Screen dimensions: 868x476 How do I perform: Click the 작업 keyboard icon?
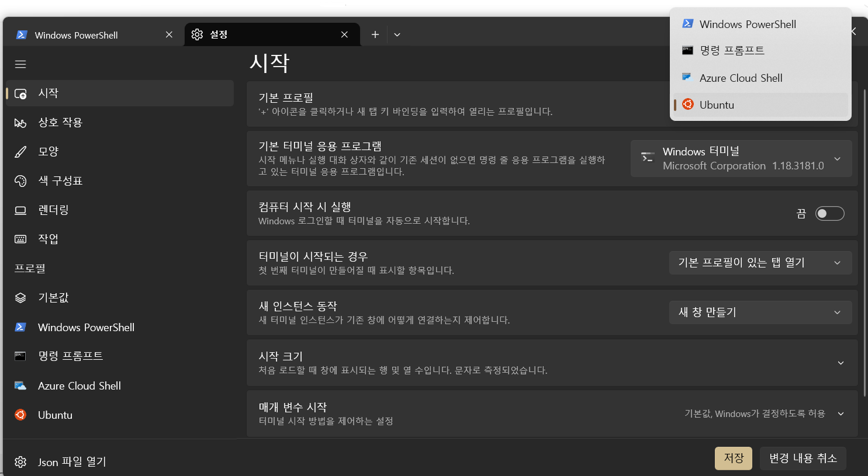(20, 239)
